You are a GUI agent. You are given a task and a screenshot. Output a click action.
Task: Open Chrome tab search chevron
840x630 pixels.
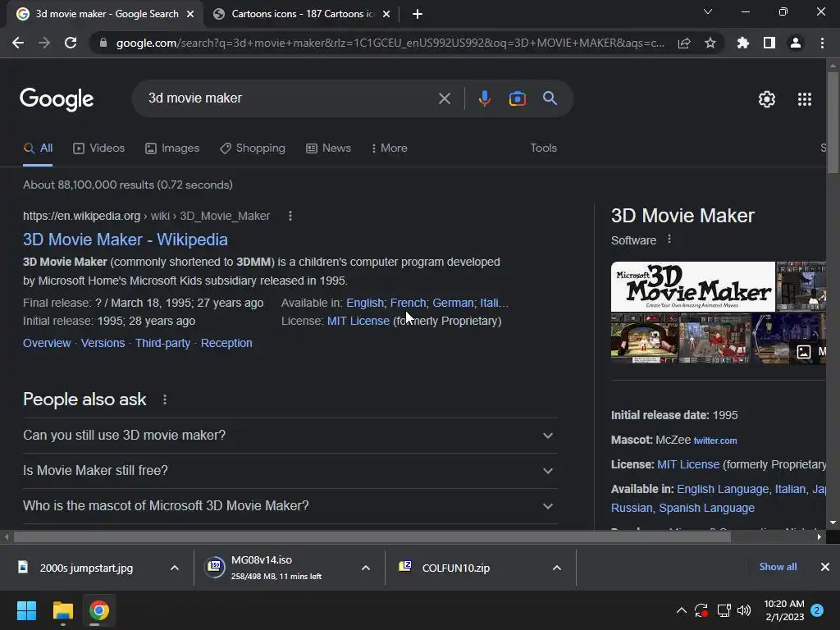click(708, 11)
